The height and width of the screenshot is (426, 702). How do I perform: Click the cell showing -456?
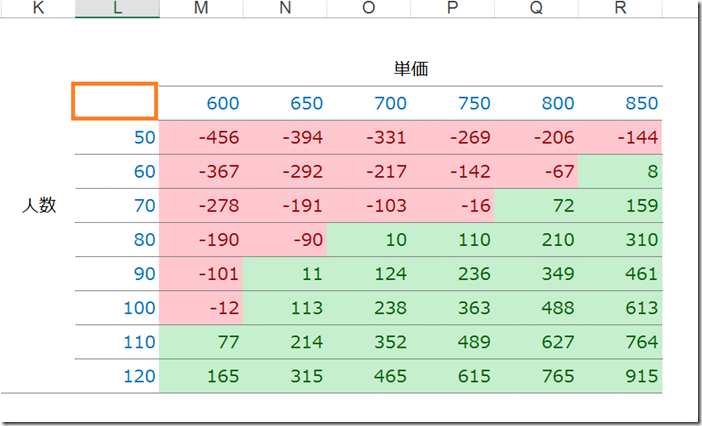click(x=201, y=137)
